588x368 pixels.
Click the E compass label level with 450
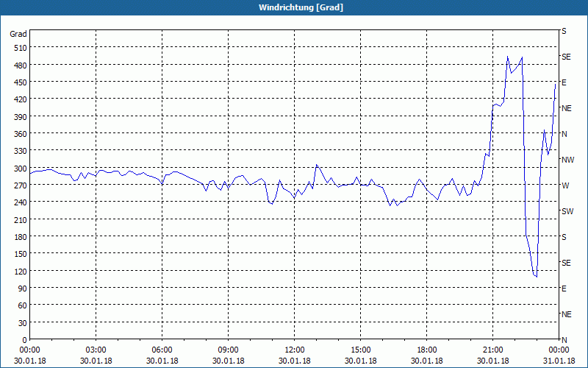[x=564, y=82]
